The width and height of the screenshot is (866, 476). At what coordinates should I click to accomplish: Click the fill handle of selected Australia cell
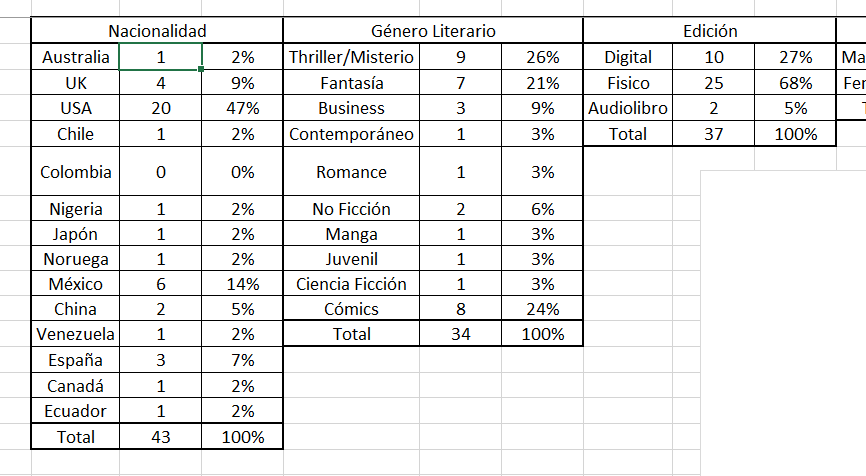click(x=201, y=69)
